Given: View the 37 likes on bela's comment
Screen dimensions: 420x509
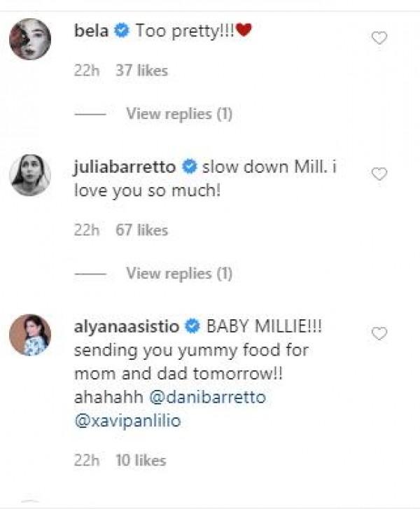Looking at the screenshot, I should tap(142, 70).
